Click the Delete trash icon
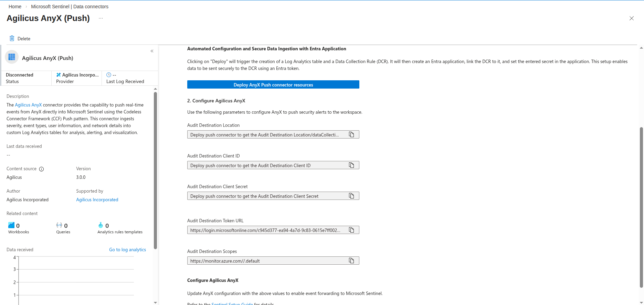644x305 pixels. (12, 38)
